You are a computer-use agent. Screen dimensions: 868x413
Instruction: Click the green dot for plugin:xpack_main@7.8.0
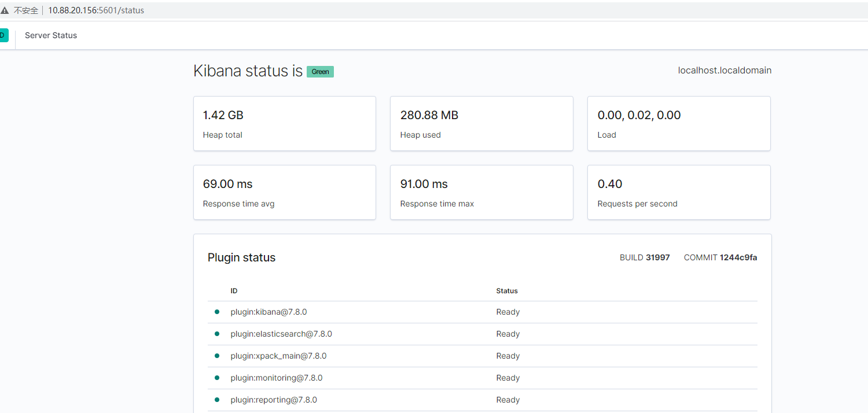coord(217,356)
